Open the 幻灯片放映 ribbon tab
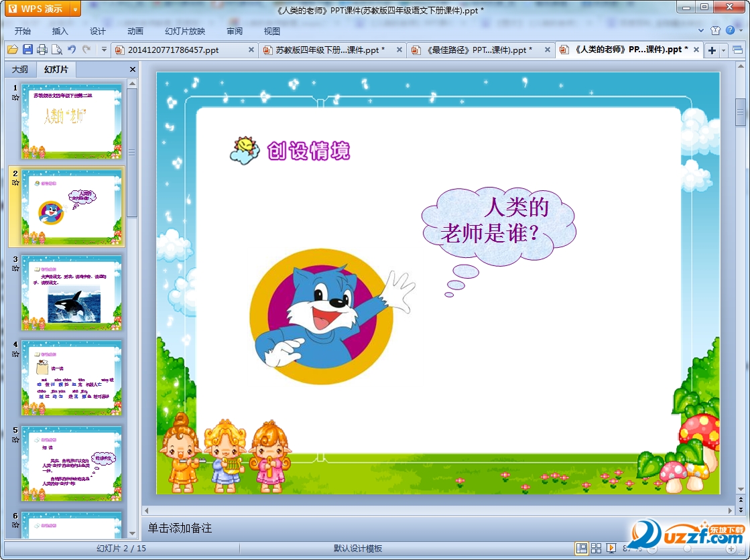Screen dimensions: 750x560 coord(184,31)
